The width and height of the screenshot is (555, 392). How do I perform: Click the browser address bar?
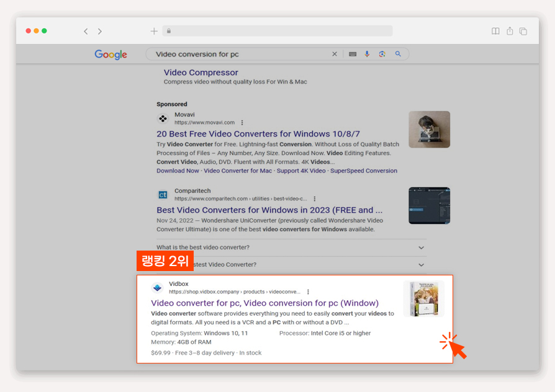[x=277, y=31]
